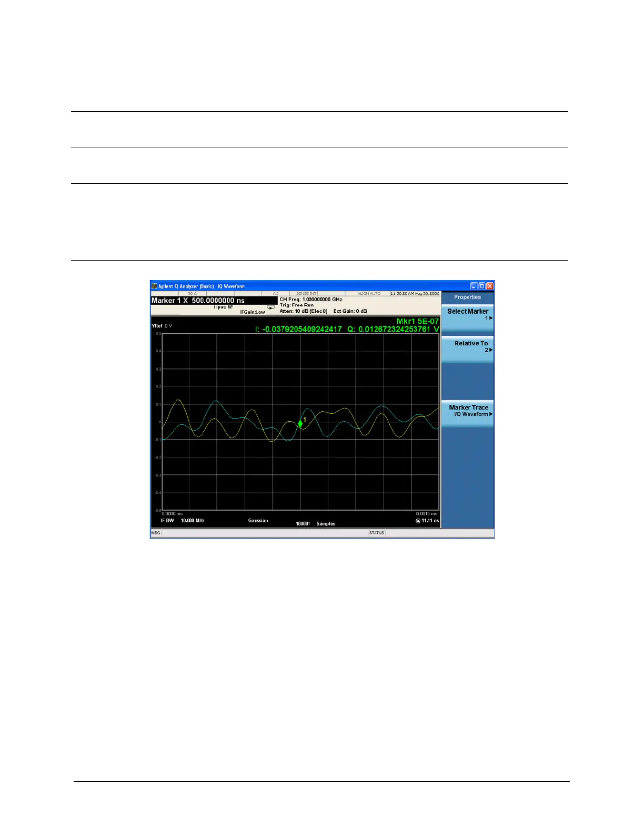Screen dimensions: 644x834
Task: Open the Marker Trace softkey menu
Action: tap(468, 414)
